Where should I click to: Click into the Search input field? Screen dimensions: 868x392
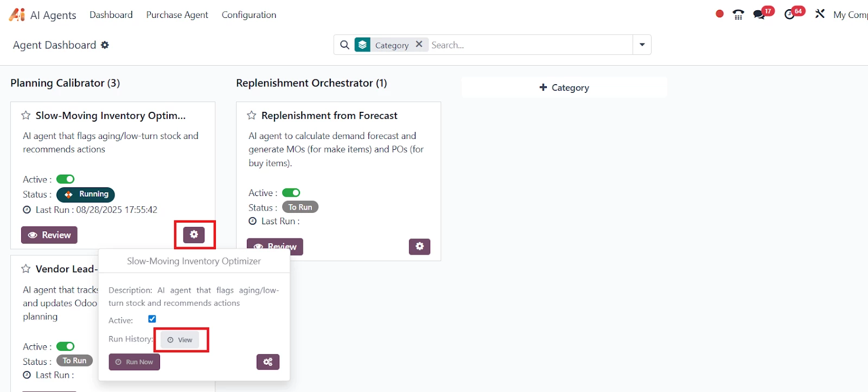pyautogui.click(x=529, y=45)
